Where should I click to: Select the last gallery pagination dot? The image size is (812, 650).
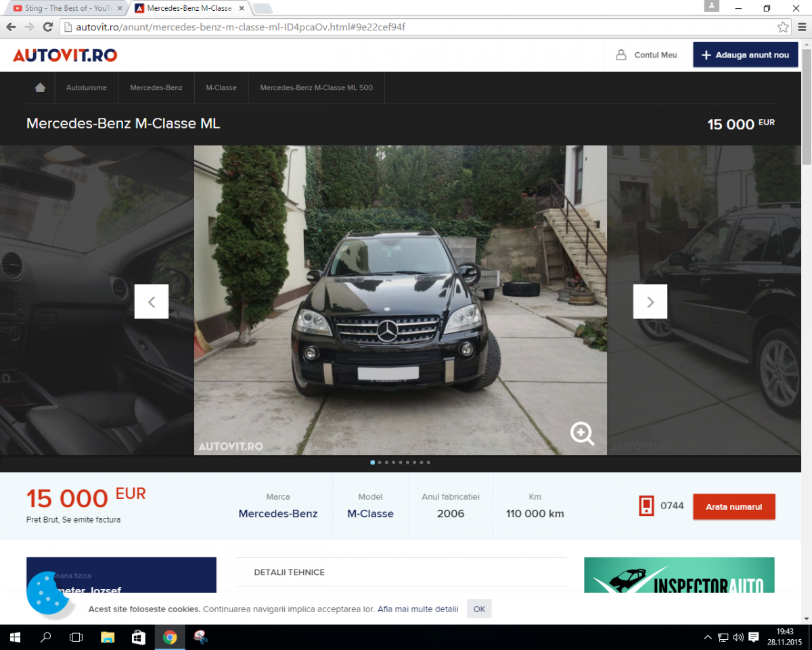[428, 462]
